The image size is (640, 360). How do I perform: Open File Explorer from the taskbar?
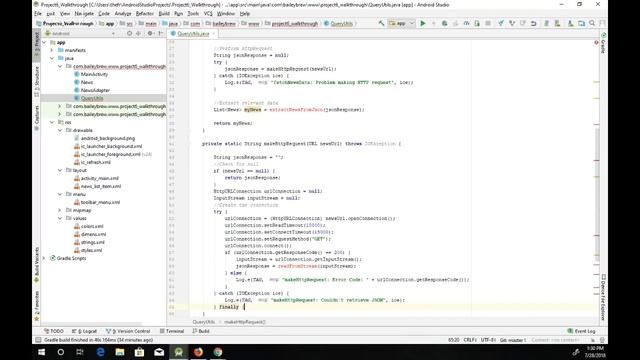[x=120, y=352]
